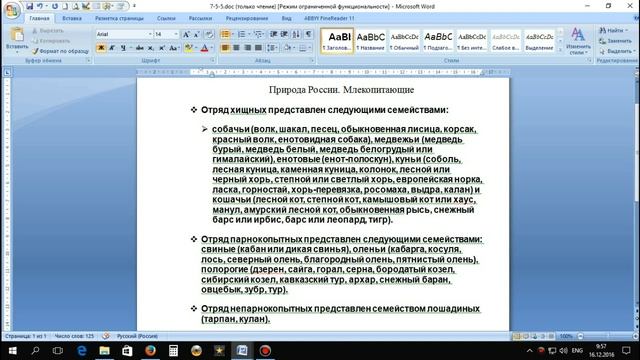Increase font size with grow font icon
This screenshot has height=360, width=640.
tap(186, 34)
